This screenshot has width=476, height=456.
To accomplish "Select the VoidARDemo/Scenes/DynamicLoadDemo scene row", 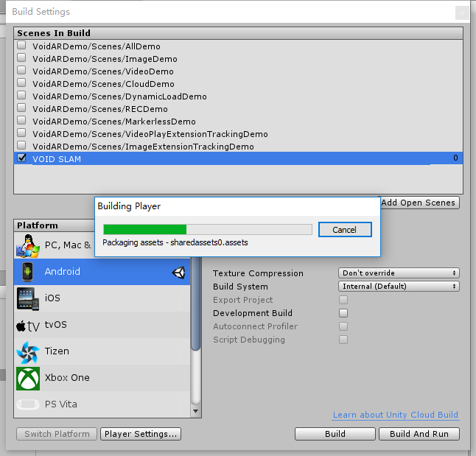I will (x=238, y=97).
